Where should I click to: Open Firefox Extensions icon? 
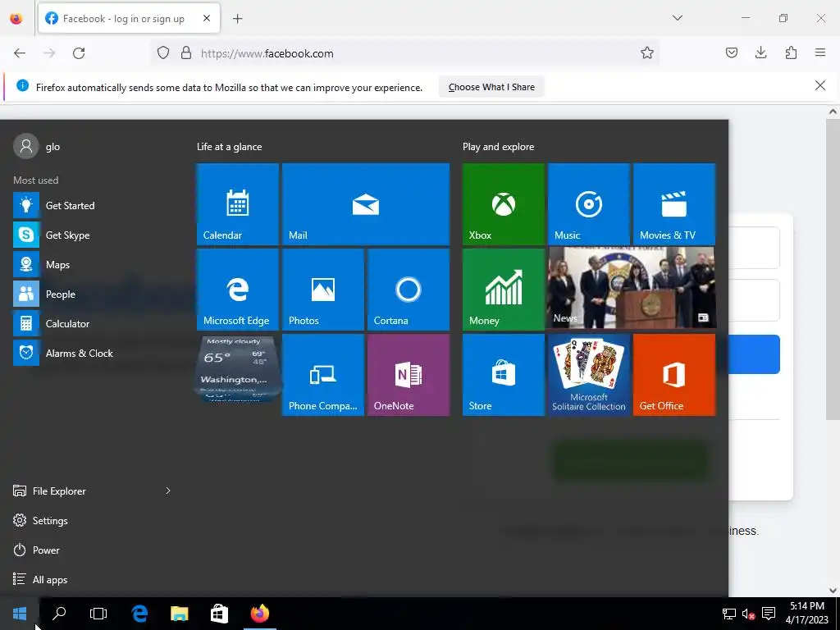(x=791, y=53)
